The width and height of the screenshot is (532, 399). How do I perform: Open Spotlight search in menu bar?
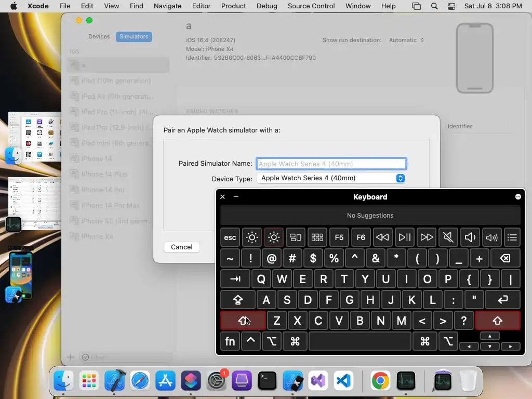click(434, 6)
